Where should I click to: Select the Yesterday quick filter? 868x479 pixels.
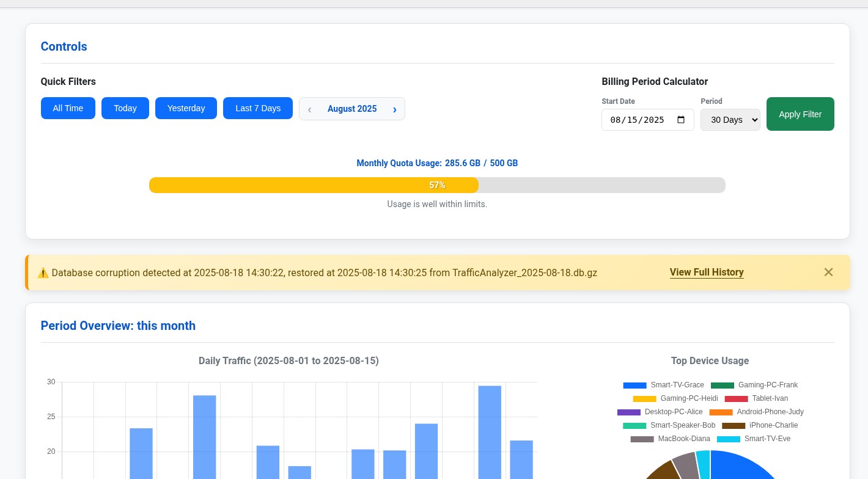coord(186,108)
